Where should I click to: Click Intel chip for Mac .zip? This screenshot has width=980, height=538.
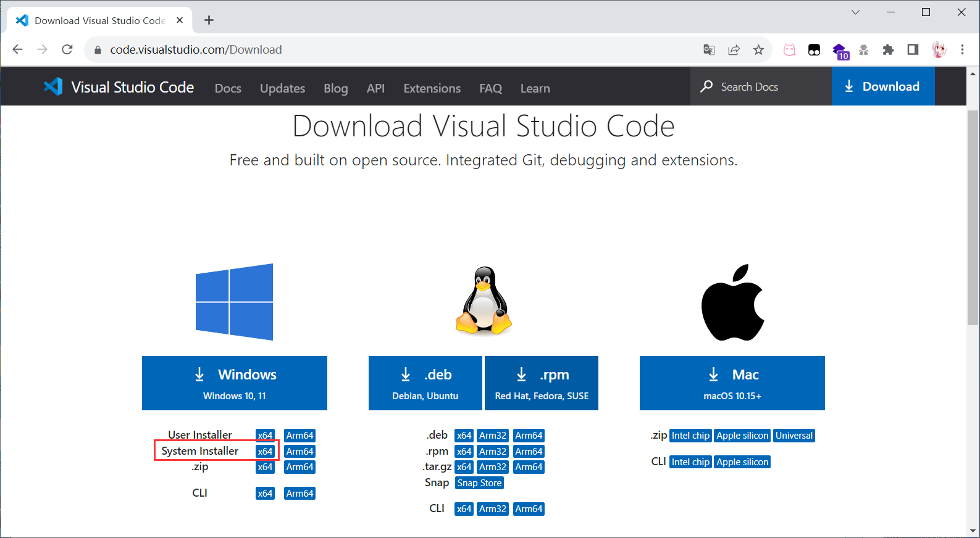pos(690,436)
